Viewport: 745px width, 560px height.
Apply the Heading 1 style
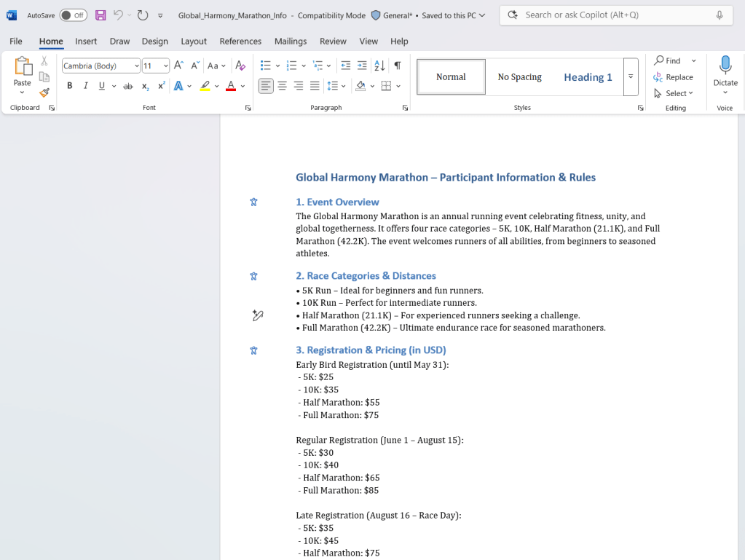(588, 77)
